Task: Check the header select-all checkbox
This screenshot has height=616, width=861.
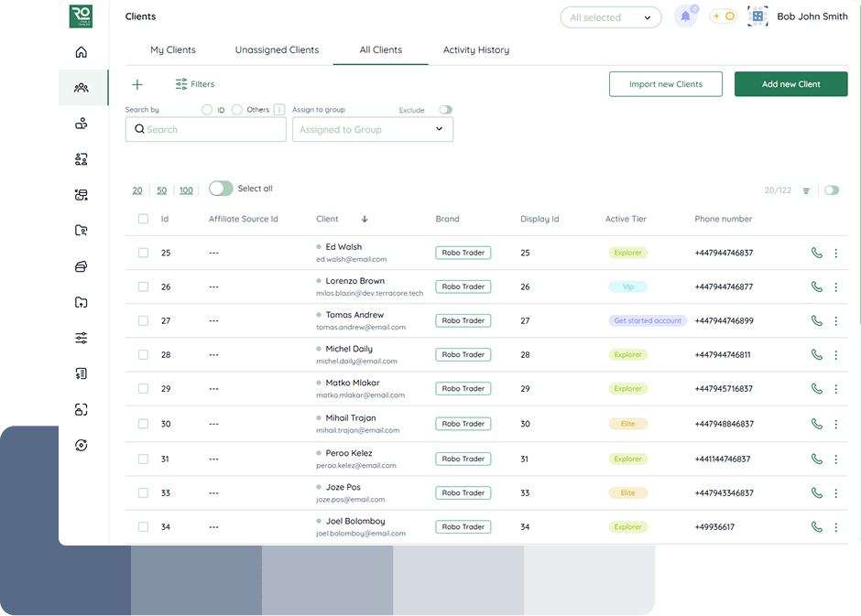Action: (143, 219)
